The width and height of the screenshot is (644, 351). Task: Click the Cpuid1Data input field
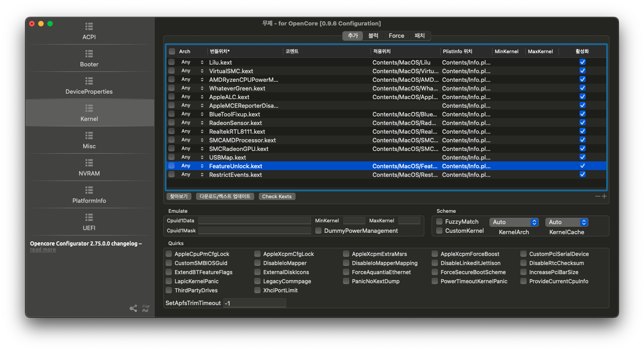(255, 221)
